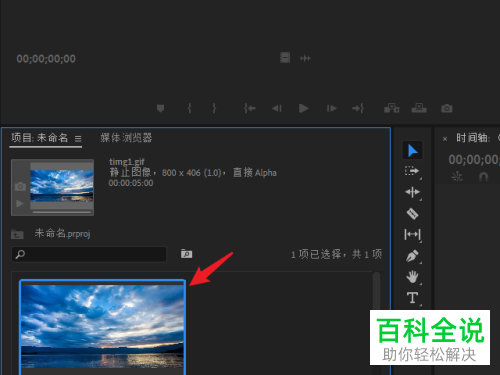This screenshot has height=375, width=500.
Task: Click the timeline panel timecode
Action: click(x=474, y=160)
